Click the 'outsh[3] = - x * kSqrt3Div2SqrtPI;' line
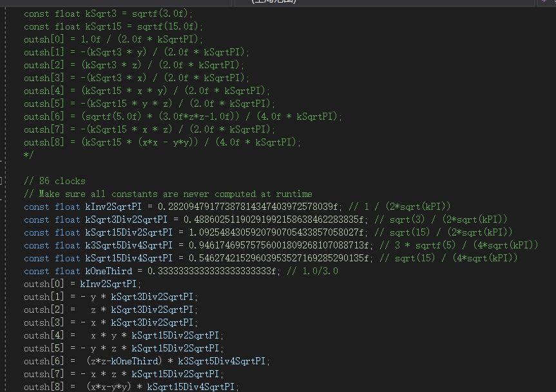 [111, 322]
